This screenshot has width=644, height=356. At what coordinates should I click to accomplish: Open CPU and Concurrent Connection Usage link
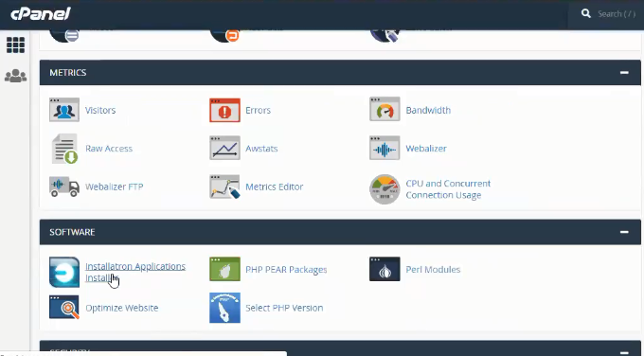pyautogui.click(x=448, y=189)
